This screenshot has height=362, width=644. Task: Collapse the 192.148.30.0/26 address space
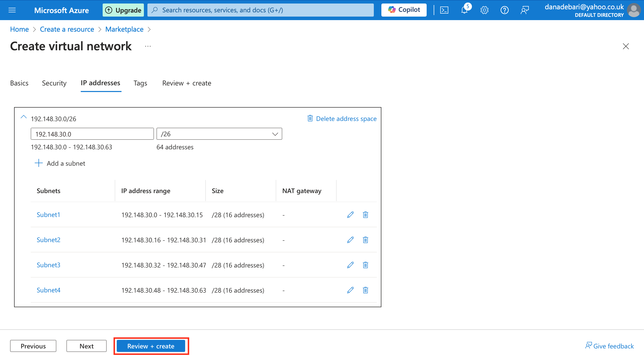24,117
